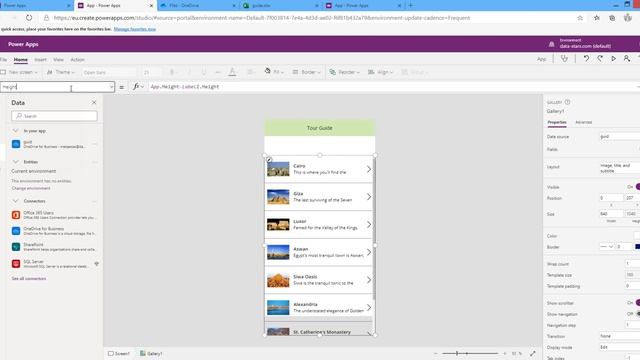Viewport: 640px width, 360px height.
Task: Run the app checker stethoscope icon
Action: (564, 59)
